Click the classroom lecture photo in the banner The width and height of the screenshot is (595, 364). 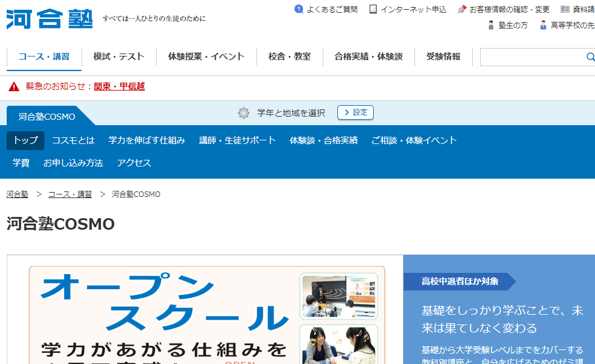(x=339, y=296)
